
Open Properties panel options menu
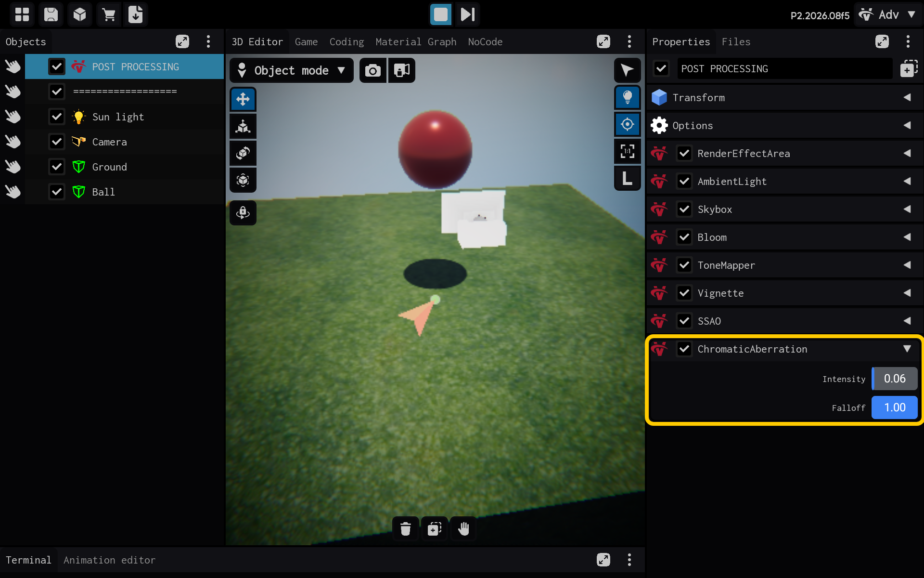[908, 41]
